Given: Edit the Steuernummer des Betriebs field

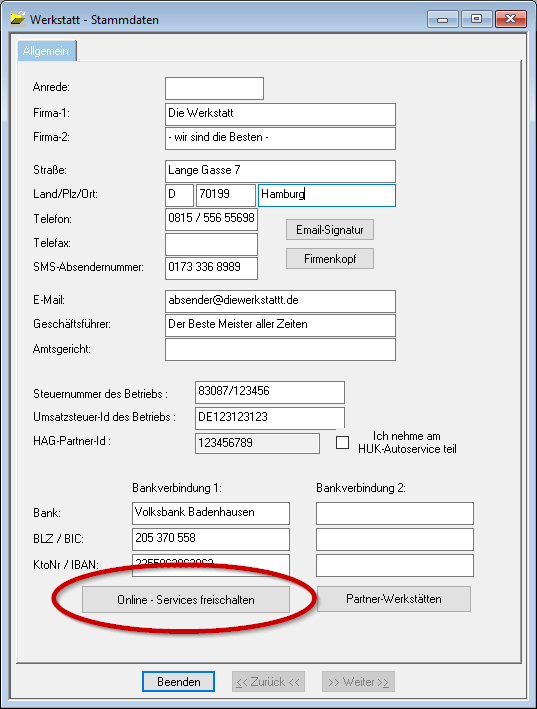Looking at the screenshot, I should pyautogui.click(x=270, y=392).
